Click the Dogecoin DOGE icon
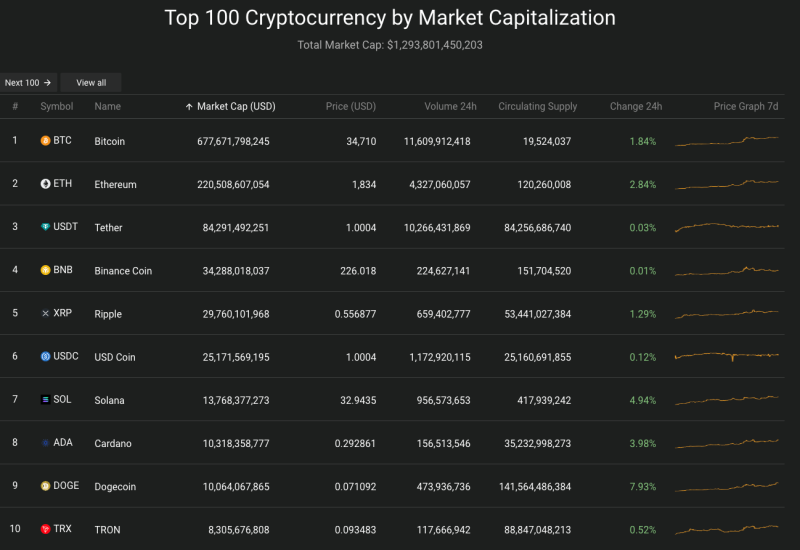 coord(45,486)
